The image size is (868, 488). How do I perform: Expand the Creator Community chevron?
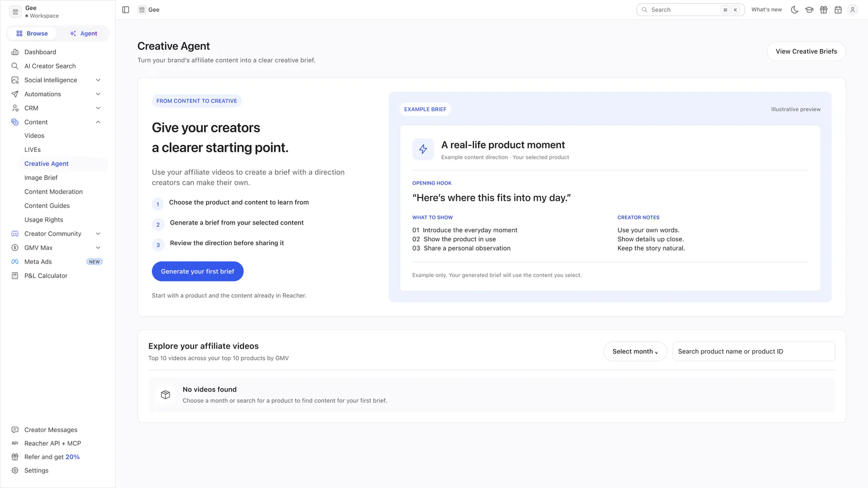[98, 234]
